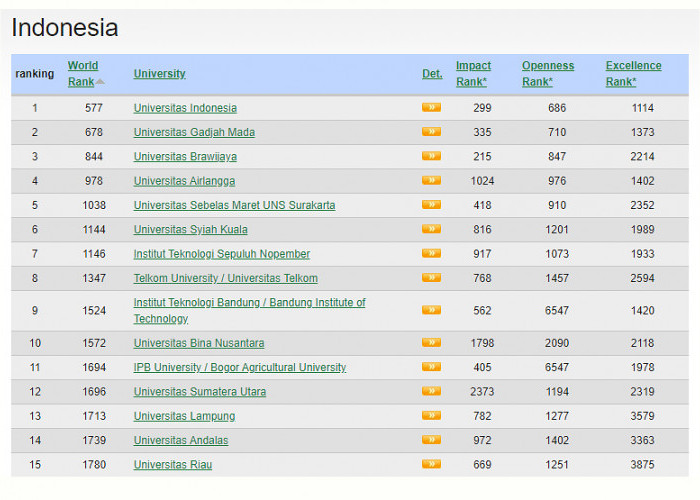Image resolution: width=700 pixels, height=500 pixels.
Task: Select world rank value 1780
Action: 94,465
